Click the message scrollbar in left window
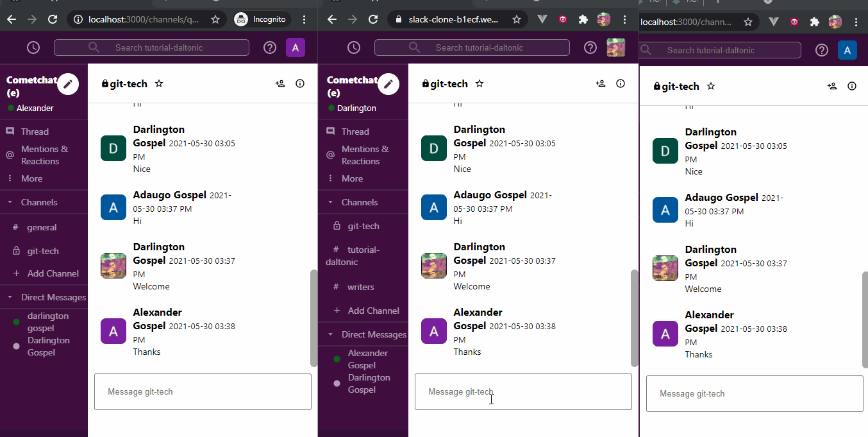Image resolution: width=868 pixels, height=437 pixels. pyautogui.click(x=313, y=318)
